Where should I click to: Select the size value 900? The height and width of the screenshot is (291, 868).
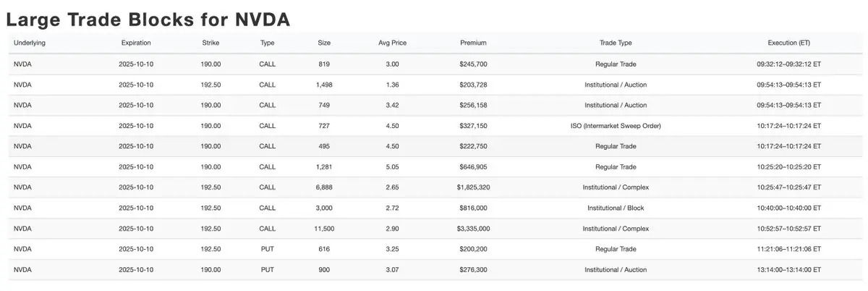coord(324,269)
